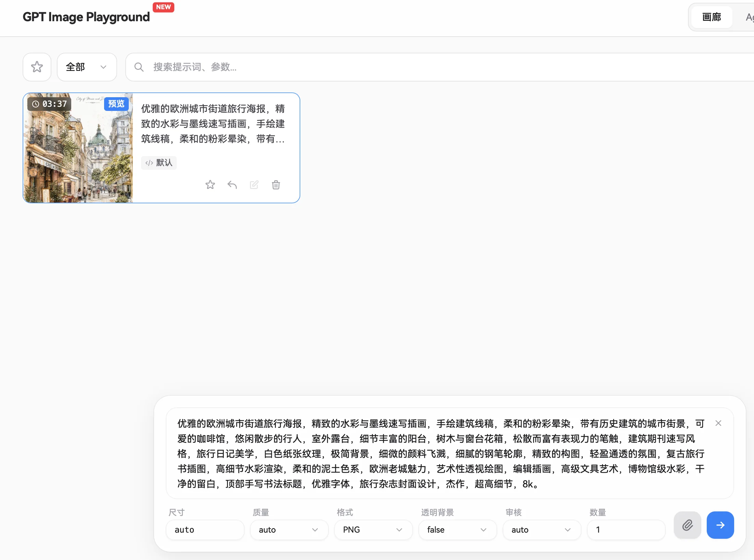Submit prompt with blue arrow button
Viewport: 754px width, 560px height.
click(720, 525)
